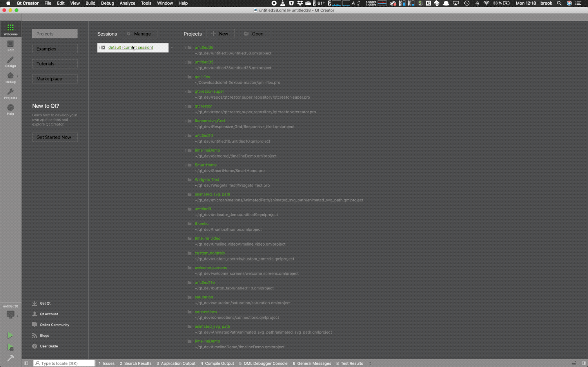Open the Window menu
The width and height of the screenshot is (588, 367).
tap(165, 3)
